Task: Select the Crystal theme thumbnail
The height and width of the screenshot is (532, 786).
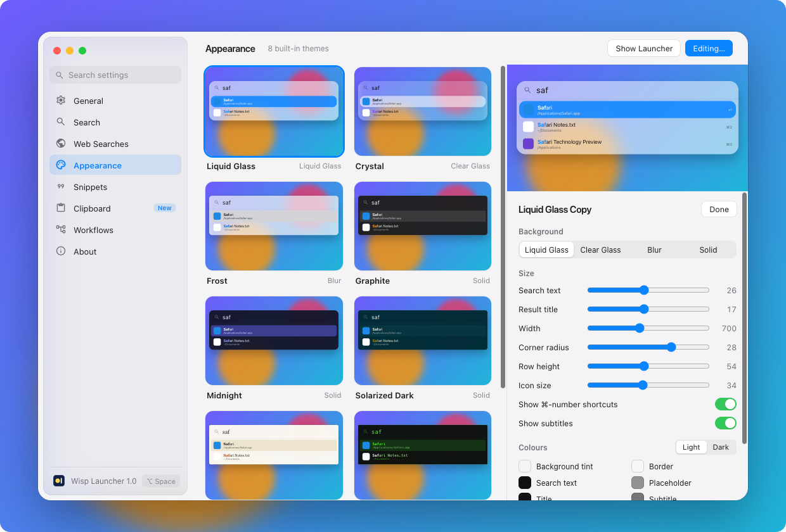Action: click(x=423, y=111)
